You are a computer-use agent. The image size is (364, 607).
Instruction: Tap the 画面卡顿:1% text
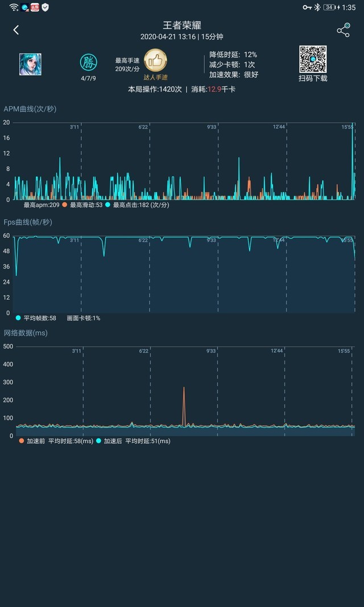pyautogui.click(x=84, y=318)
